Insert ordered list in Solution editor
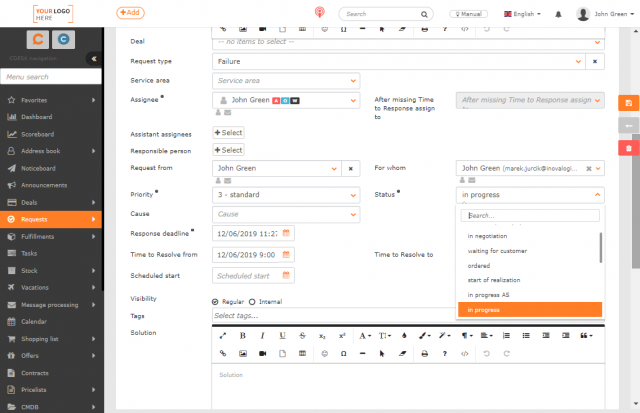The width and height of the screenshot is (640, 413). pyautogui.click(x=506, y=335)
